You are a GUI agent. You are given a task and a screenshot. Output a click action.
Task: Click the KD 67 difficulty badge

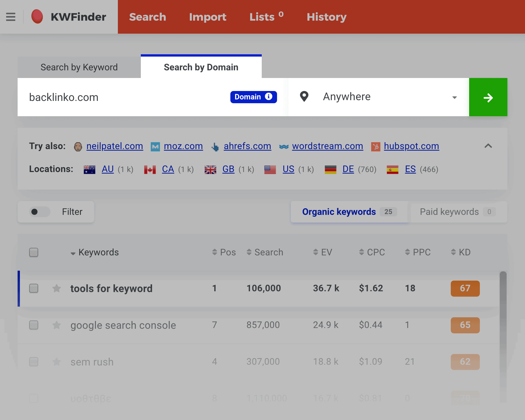[465, 288]
